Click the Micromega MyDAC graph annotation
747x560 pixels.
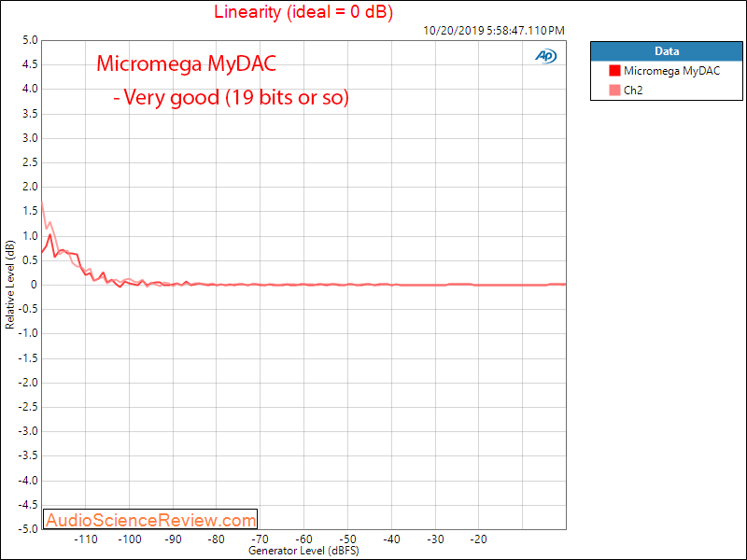click(186, 63)
